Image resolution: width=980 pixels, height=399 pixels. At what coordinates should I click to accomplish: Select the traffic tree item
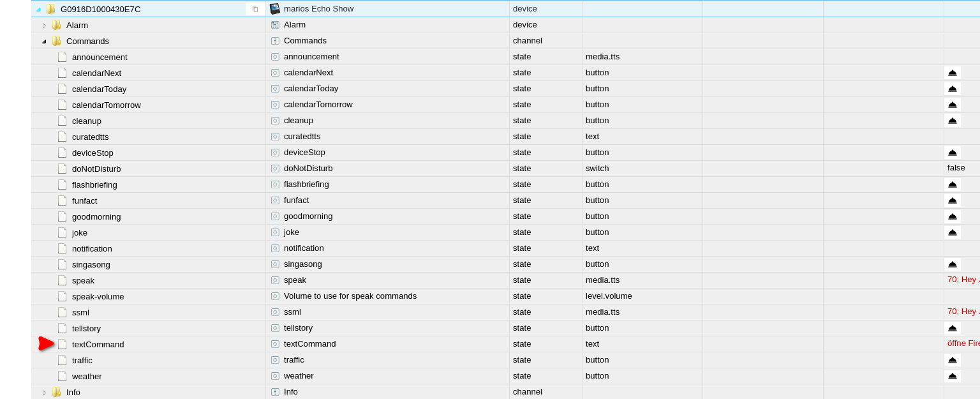pyautogui.click(x=82, y=360)
